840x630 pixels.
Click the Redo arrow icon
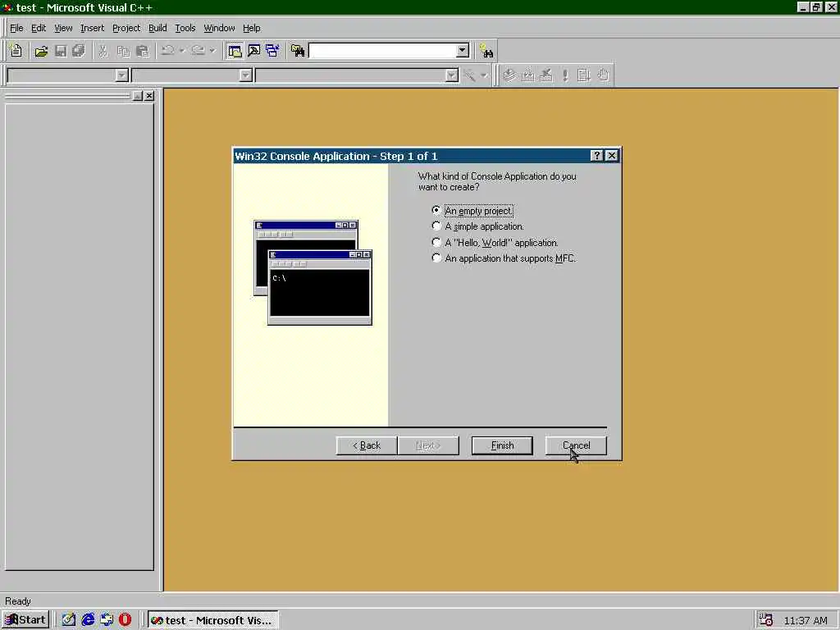[199, 51]
